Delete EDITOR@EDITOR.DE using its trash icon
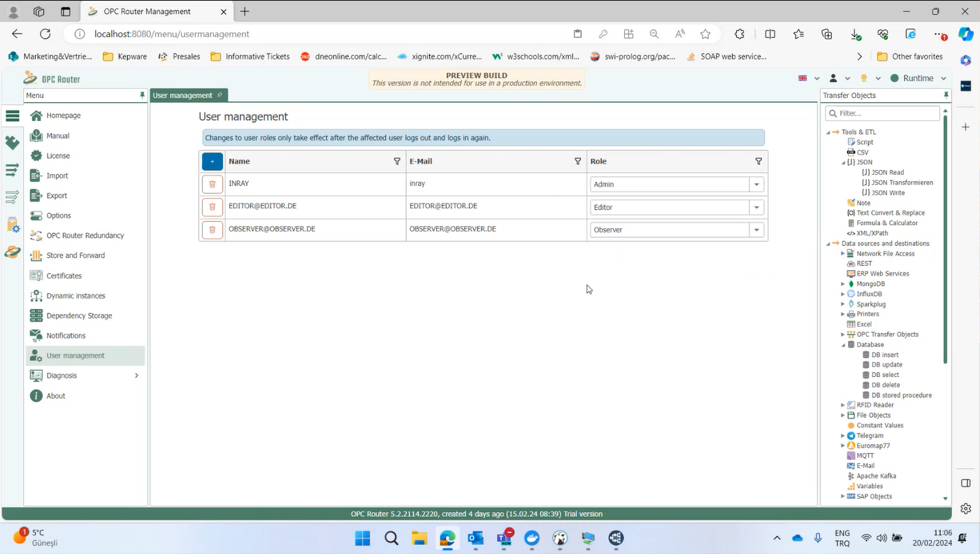980x554 pixels. pos(212,206)
